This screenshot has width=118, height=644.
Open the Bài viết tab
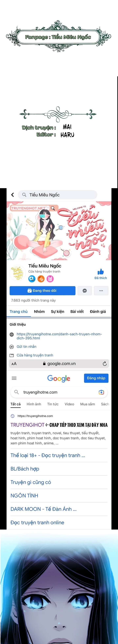[77, 311]
